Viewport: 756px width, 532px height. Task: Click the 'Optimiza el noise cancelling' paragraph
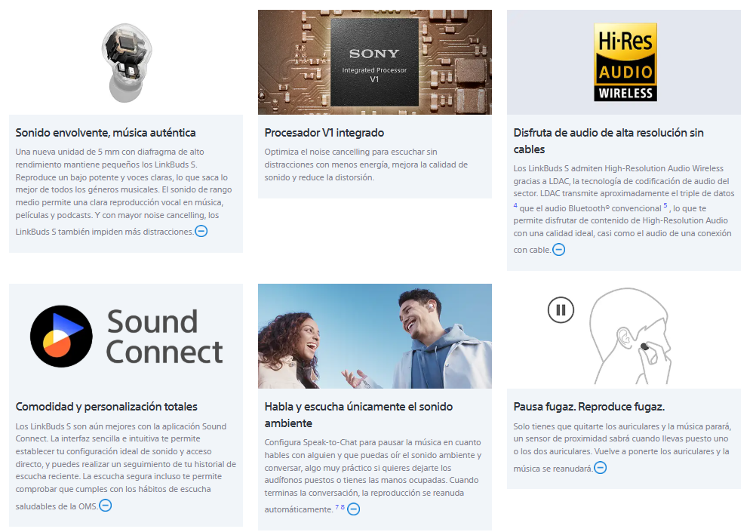[x=366, y=165]
